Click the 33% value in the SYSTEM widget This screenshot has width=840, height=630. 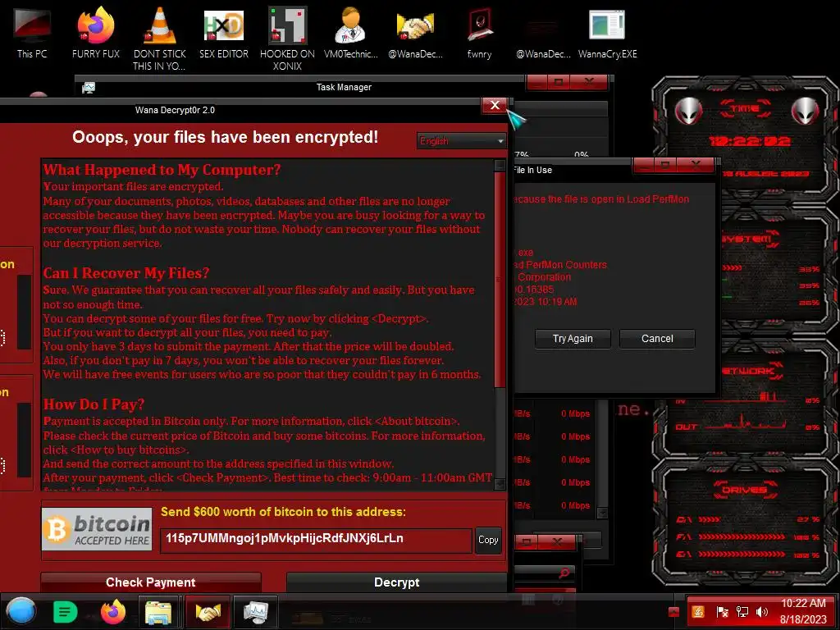[x=810, y=269]
